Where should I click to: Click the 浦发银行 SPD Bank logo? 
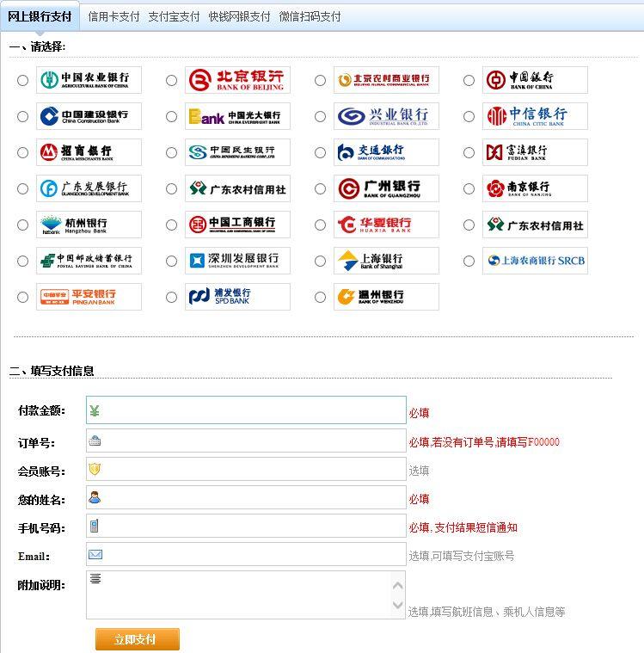tap(237, 297)
